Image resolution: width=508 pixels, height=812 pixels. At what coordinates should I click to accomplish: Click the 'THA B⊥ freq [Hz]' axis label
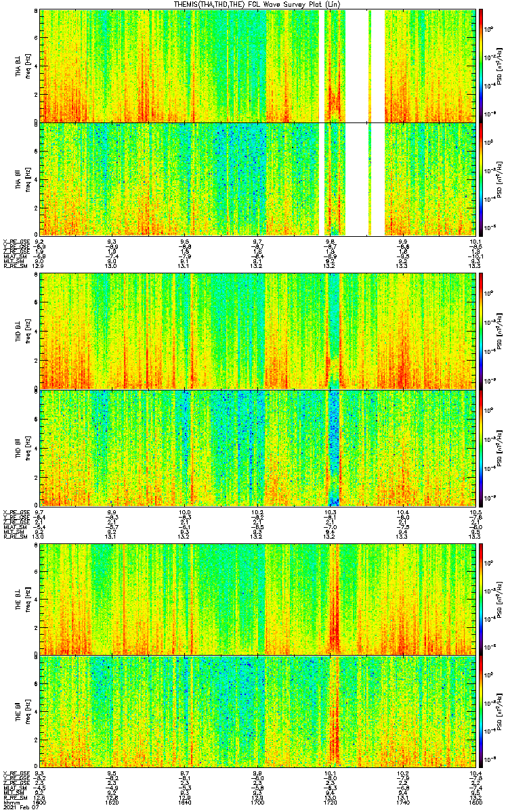coord(22,66)
